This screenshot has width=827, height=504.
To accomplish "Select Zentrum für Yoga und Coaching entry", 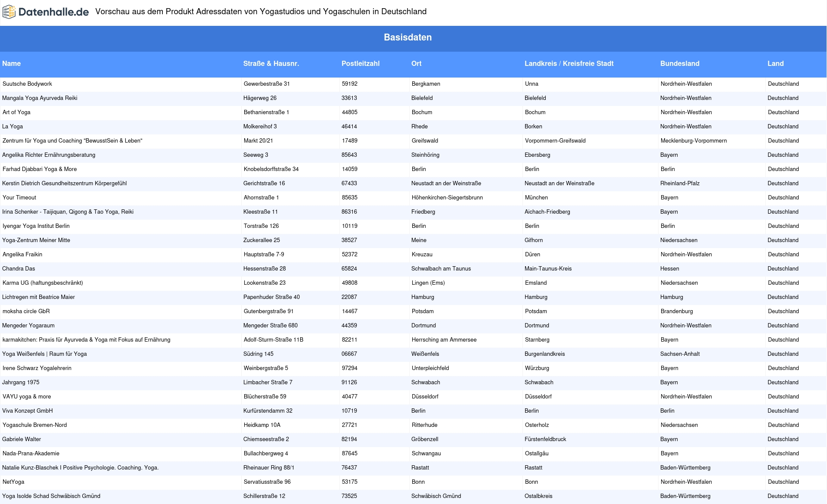I will pos(72,140).
